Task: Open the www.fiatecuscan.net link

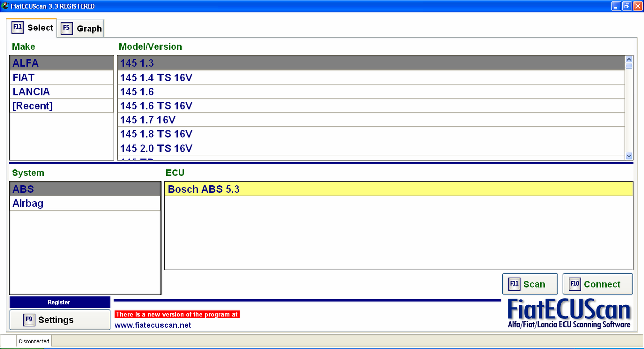Action: [153, 325]
